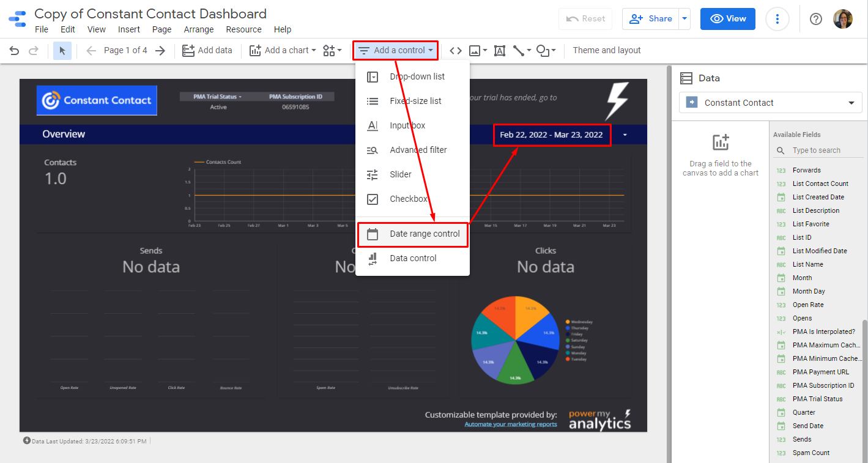Choose Date range control menu entry
This screenshot has width=868, height=463.
(425, 234)
